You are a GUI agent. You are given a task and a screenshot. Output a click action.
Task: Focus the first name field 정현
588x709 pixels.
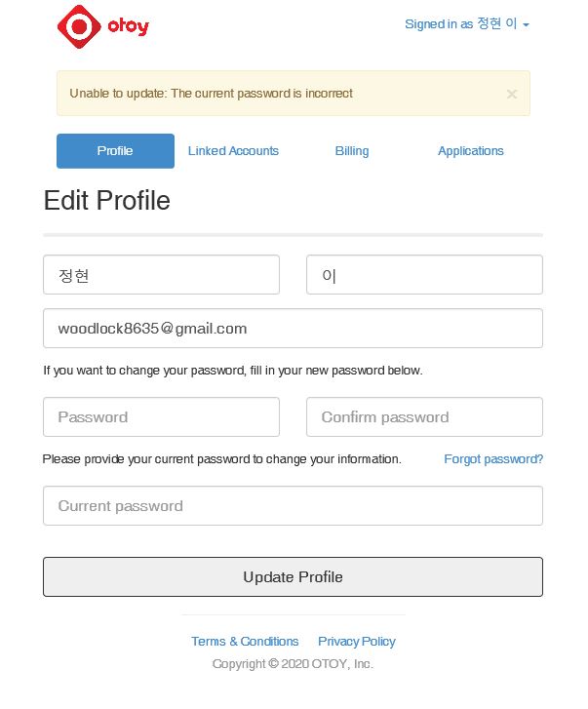click(161, 275)
